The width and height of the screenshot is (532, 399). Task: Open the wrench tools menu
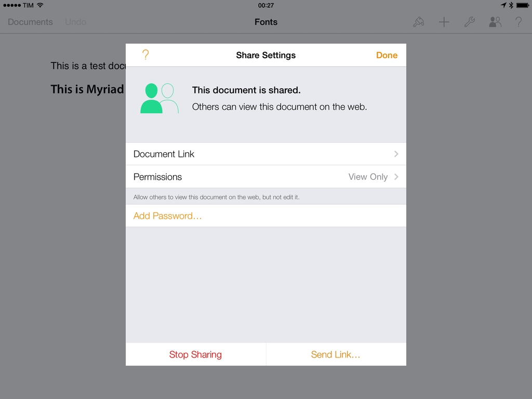click(x=469, y=22)
